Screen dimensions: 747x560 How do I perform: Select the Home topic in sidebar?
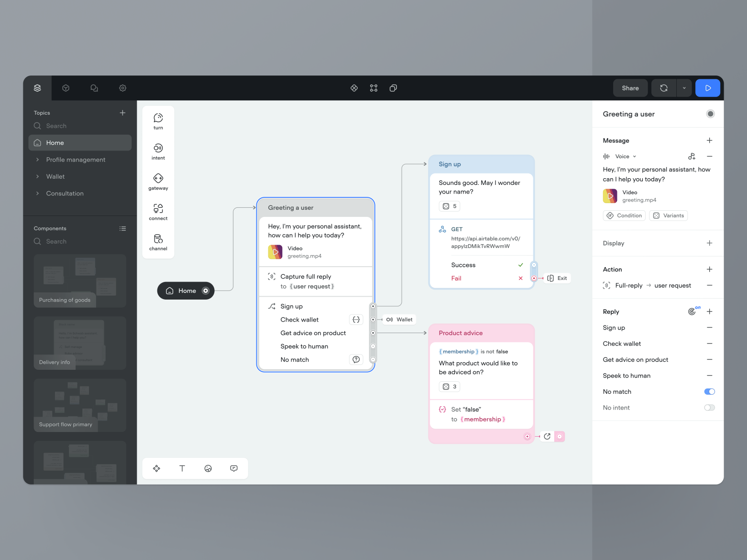(79, 142)
